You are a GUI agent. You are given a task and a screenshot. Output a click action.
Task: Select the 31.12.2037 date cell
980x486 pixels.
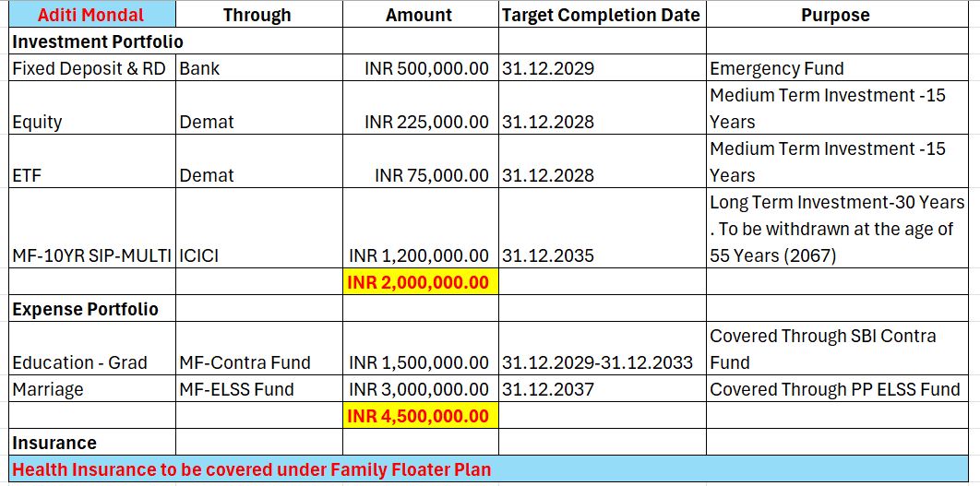601,389
